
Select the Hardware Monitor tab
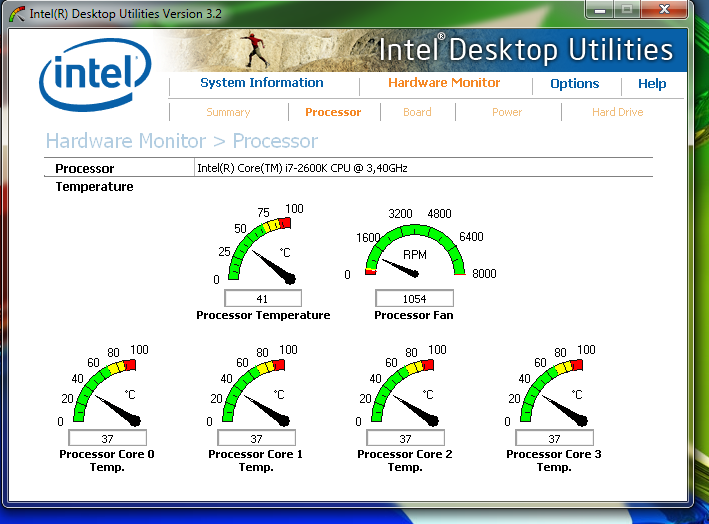tap(444, 83)
